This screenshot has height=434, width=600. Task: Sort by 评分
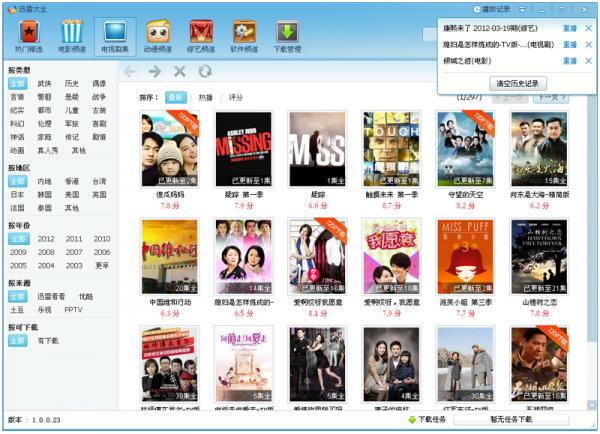point(235,98)
